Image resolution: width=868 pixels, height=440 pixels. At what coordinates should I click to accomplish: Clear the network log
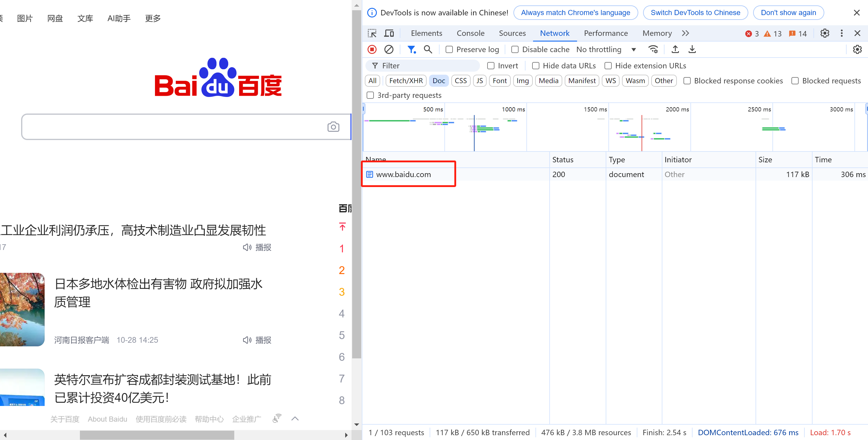click(x=389, y=49)
